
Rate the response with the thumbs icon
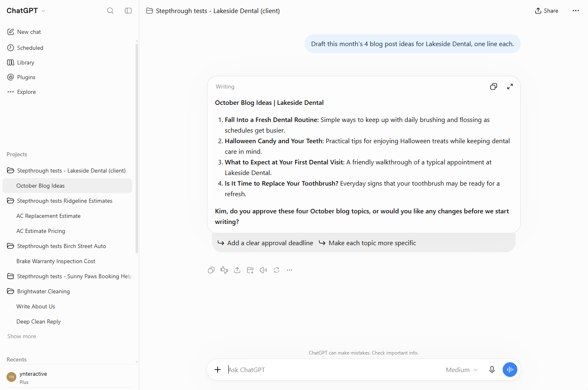point(224,270)
